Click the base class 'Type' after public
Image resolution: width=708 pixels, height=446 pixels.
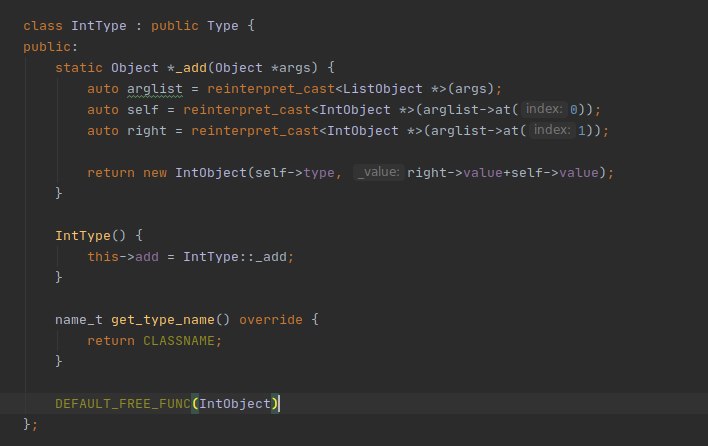click(x=223, y=26)
